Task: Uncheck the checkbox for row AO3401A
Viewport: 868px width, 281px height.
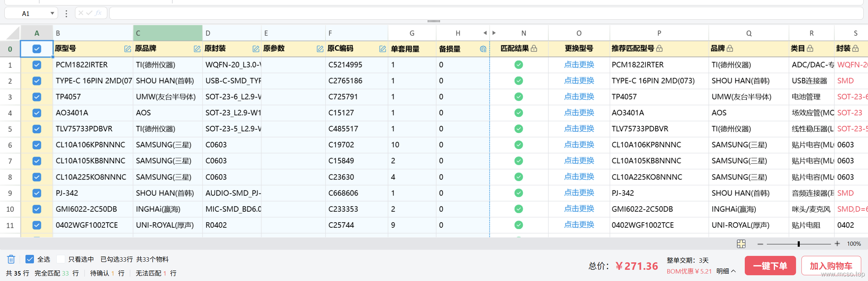Action: click(x=37, y=113)
